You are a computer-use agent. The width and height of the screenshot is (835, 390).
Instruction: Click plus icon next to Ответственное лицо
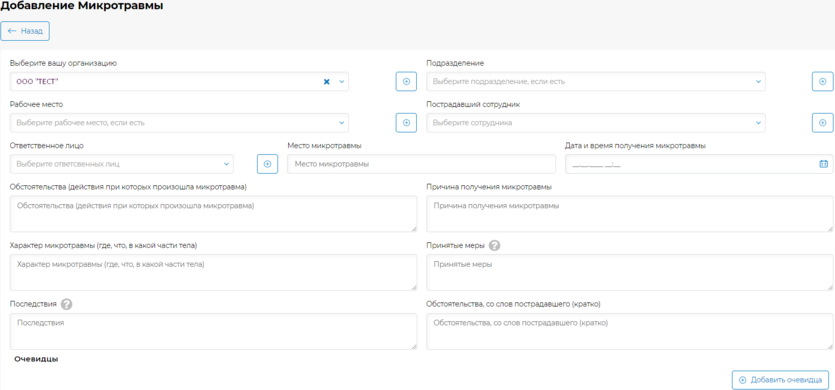click(267, 164)
